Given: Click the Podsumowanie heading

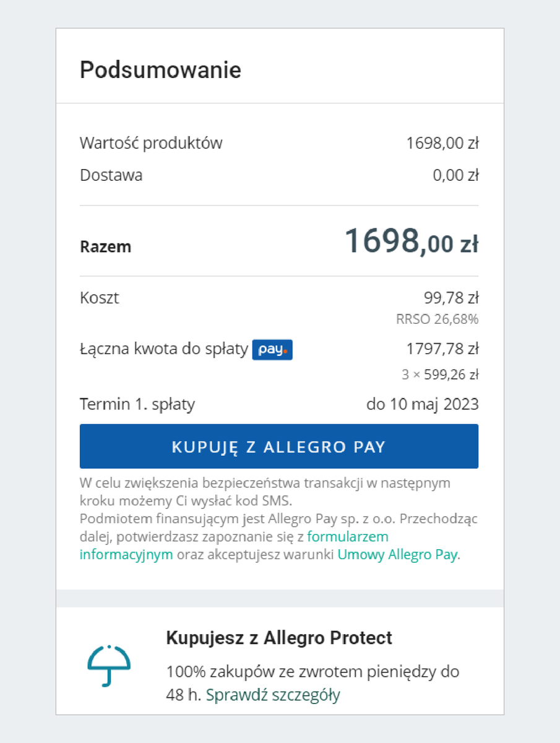Looking at the screenshot, I should pos(160,70).
